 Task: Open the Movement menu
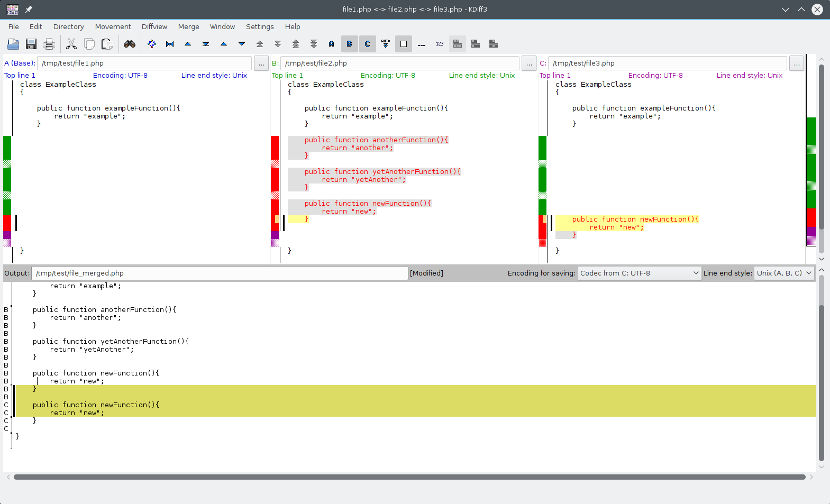pos(113,26)
